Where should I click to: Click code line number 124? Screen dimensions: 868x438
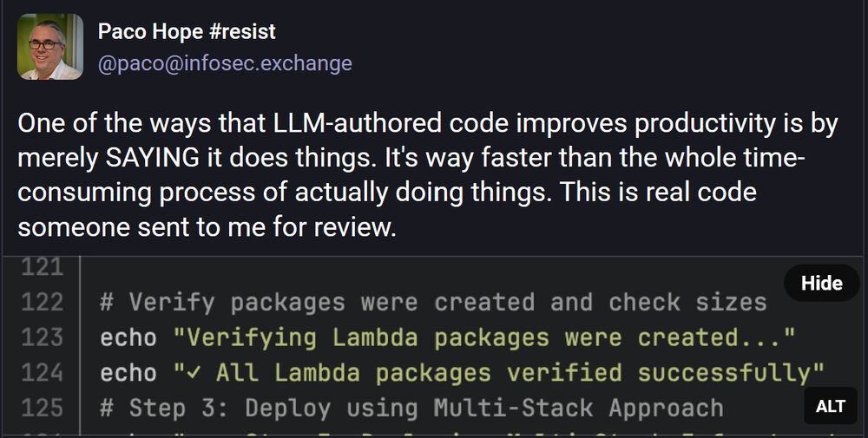click(x=42, y=373)
